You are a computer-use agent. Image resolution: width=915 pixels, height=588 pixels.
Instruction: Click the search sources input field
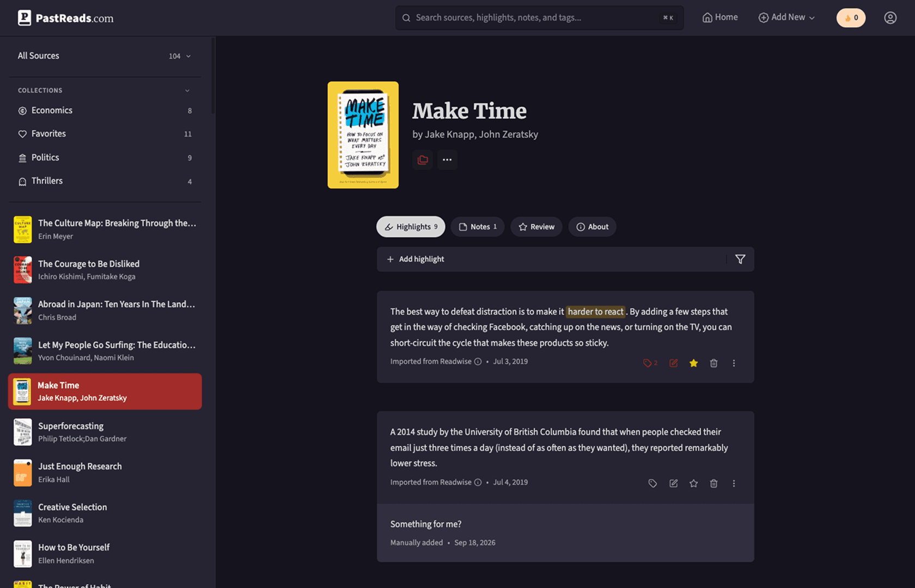(539, 17)
